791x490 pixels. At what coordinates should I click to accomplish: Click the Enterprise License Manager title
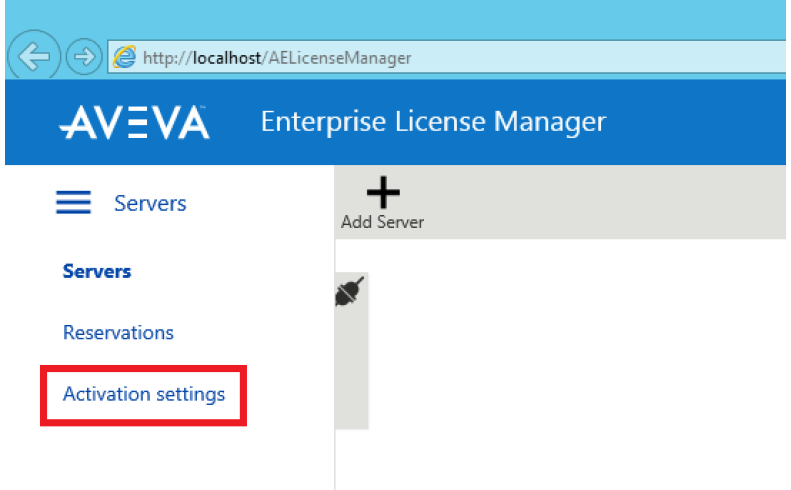(x=433, y=122)
